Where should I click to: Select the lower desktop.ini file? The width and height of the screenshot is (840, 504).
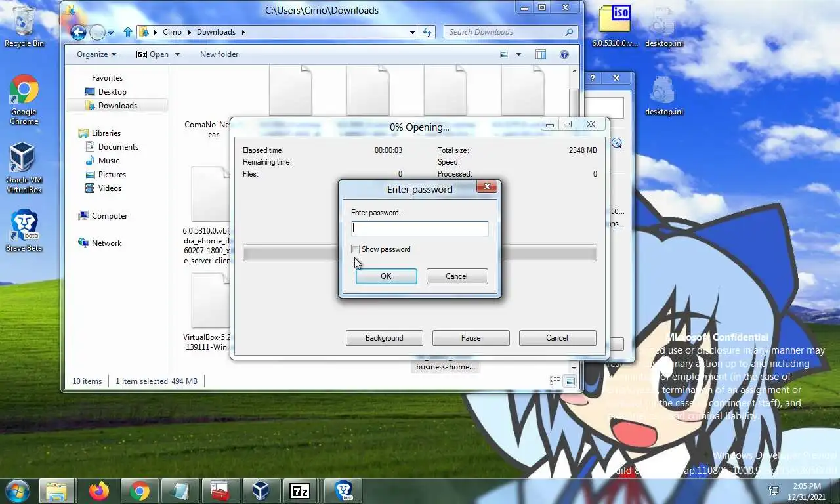(x=664, y=95)
